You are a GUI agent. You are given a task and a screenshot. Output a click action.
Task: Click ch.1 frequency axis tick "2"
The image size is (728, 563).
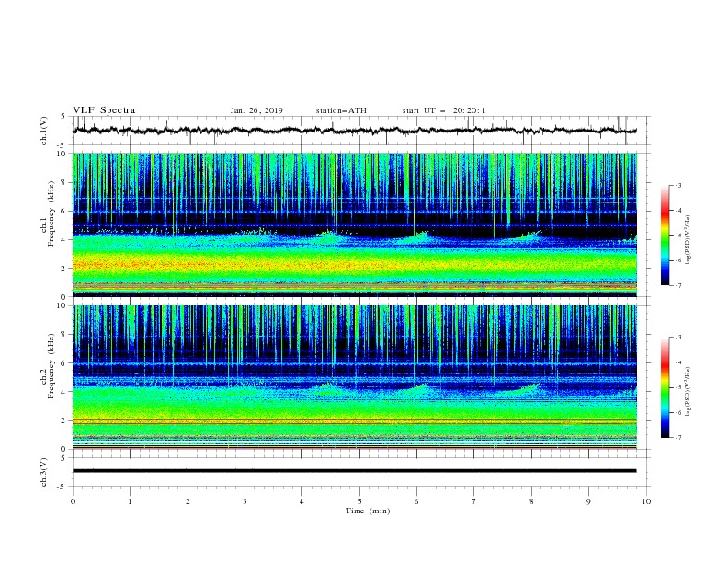tap(65, 269)
